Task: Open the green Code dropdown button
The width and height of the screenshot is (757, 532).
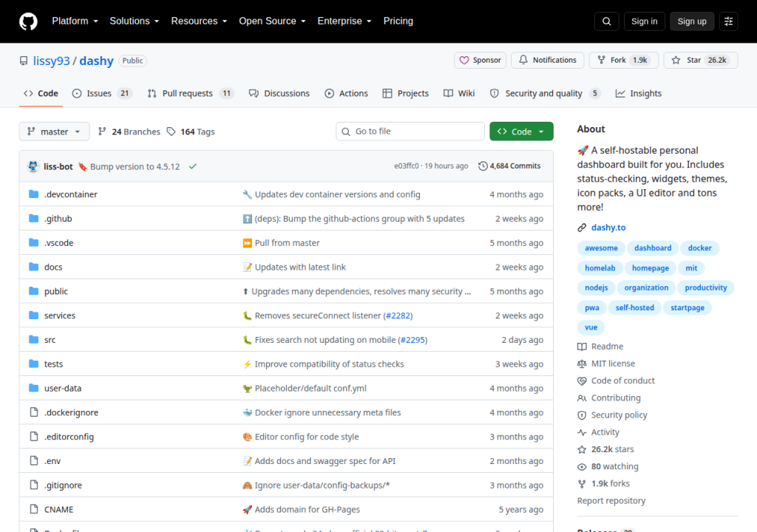Action: [x=521, y=132]
